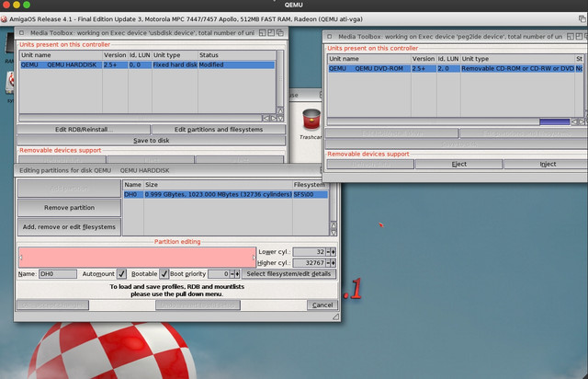Click right scroll arrow in peg2ide units list

click(582, 121)
